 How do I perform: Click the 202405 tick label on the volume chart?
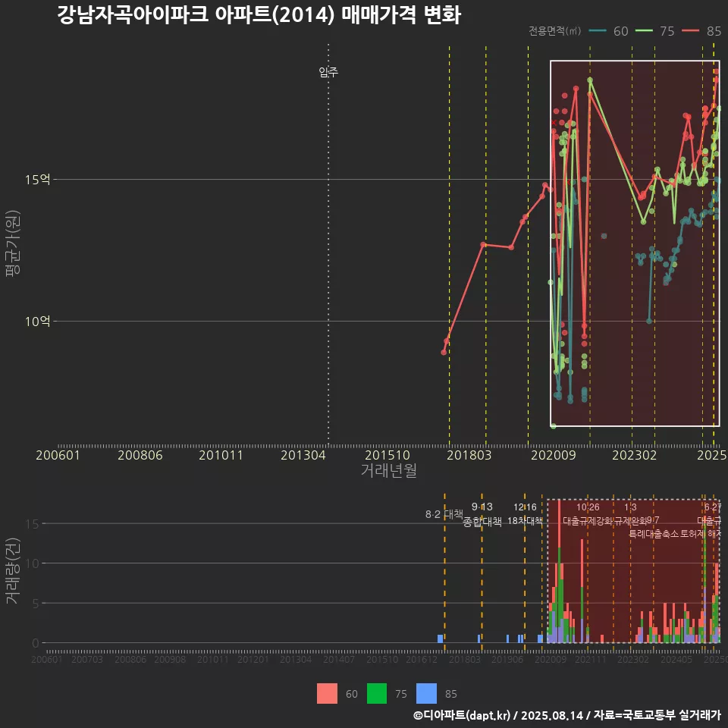(676, 659)
